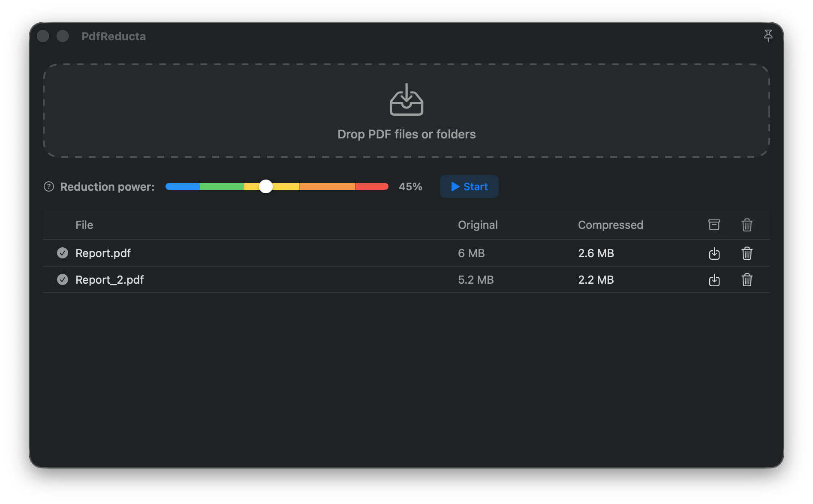This screenshot has width=813, height=504.
Task: Select the Report_2.pdf filename
Action: click(110, 279)
